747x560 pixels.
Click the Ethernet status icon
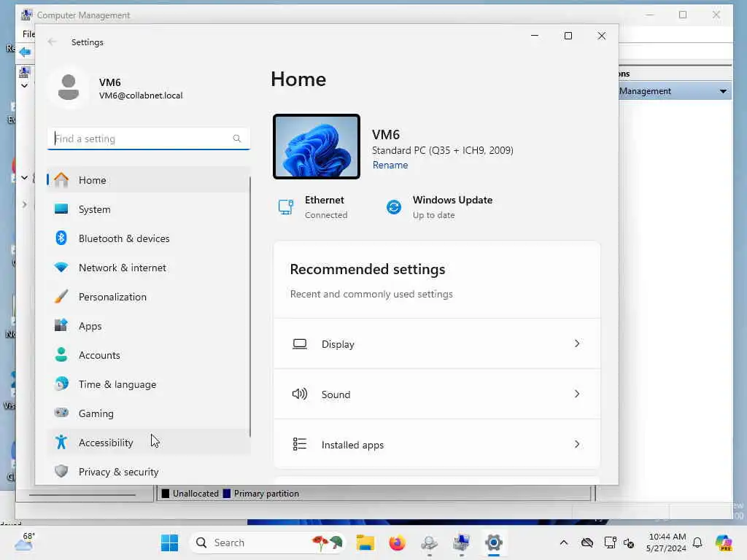pyautogui.click(x=286, y=207)
